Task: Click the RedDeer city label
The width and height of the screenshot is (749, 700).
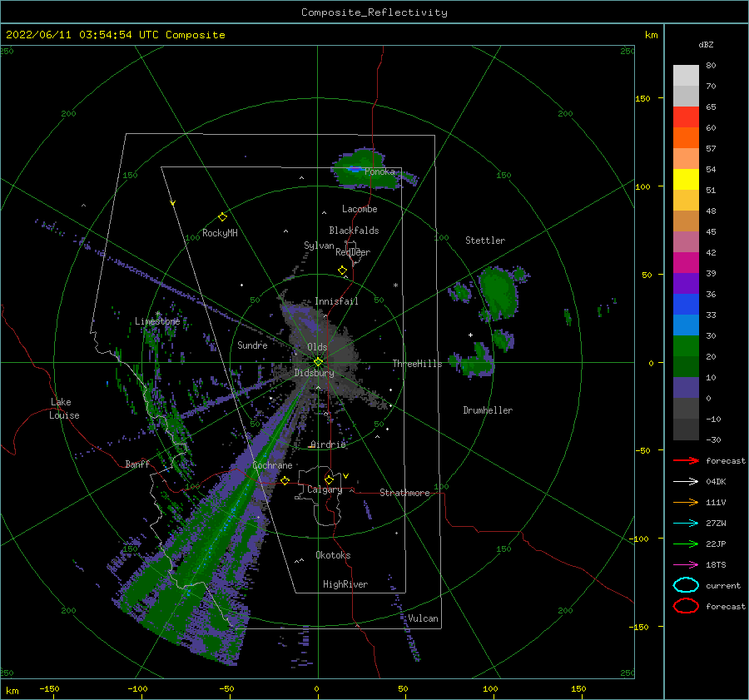Action: click(x=353, y=252)
